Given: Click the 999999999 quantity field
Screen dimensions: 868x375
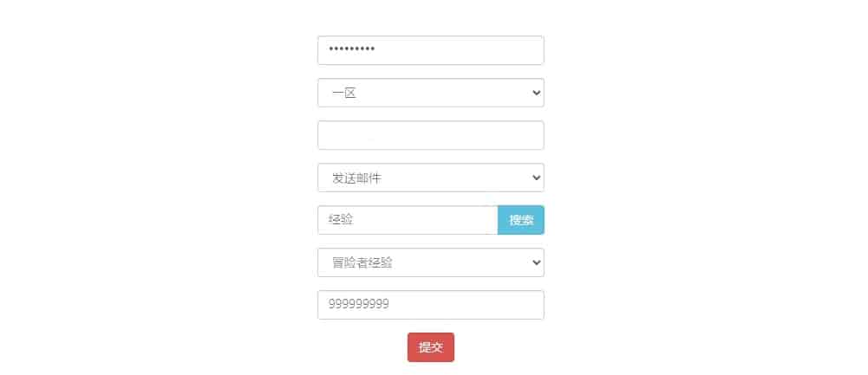Looking at the screenshot, I should [x=431, y=305].
